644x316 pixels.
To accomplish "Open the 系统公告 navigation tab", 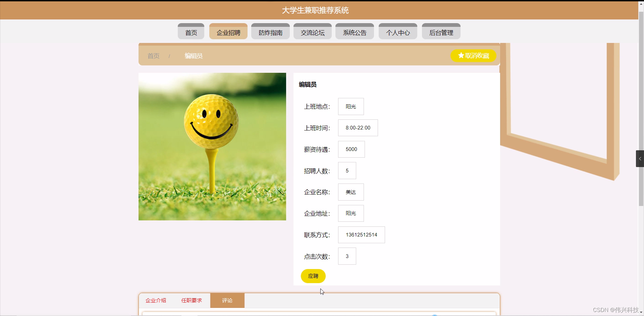I will point(354,32).
